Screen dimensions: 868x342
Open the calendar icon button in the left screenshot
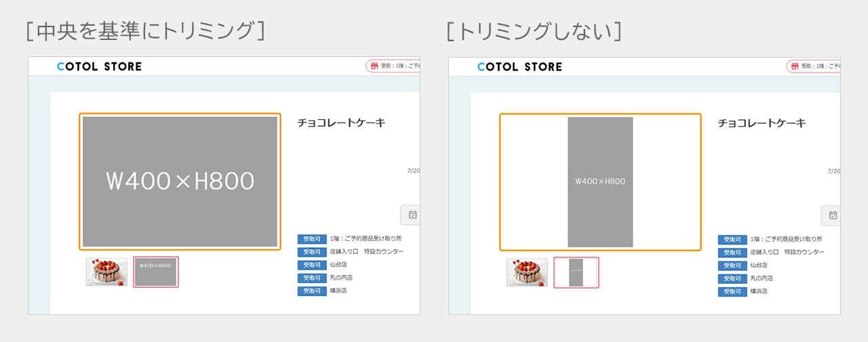coord(411,215)
